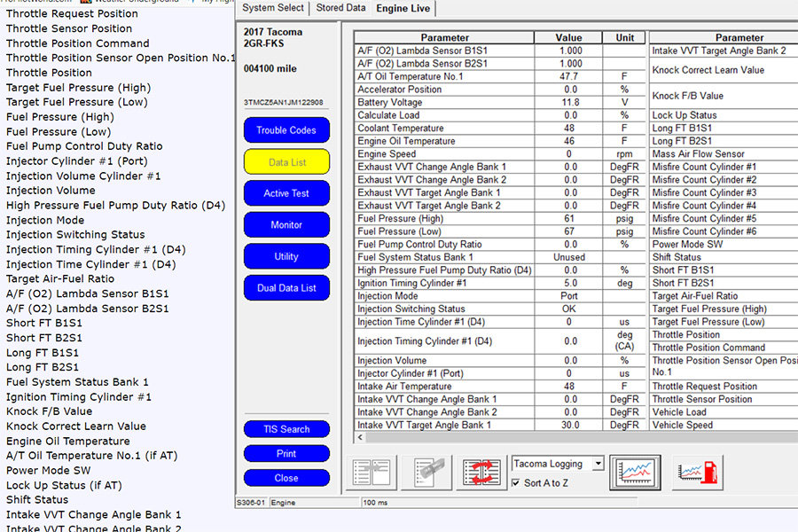Click the swap lists icon with red arrows
798x532 pixels.
[x=481, y=473]
